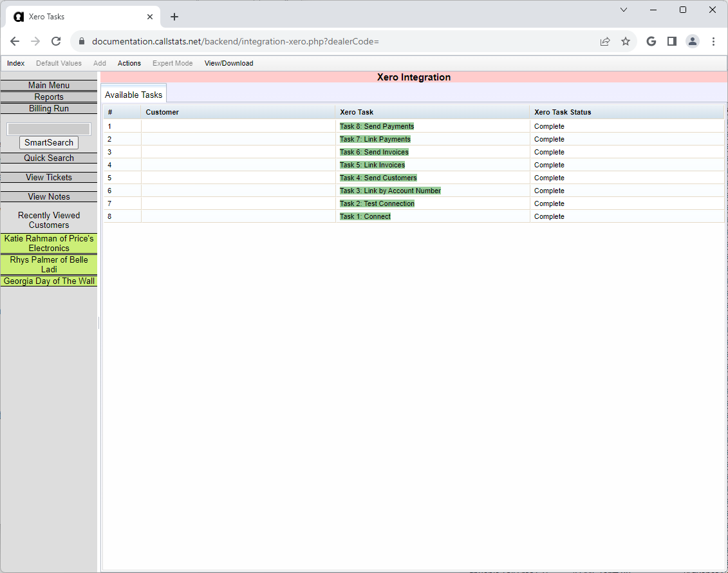728x573 pixels.
Task: Click the share icon in the address bar
Action: pyautogui.click(x=605, y=41)
